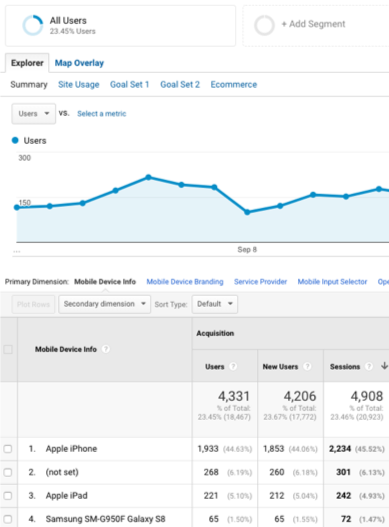Select the Goal Set 2 metric group
Image resolution: width=389 pixels, height=527 pixels.
(180, 84)
